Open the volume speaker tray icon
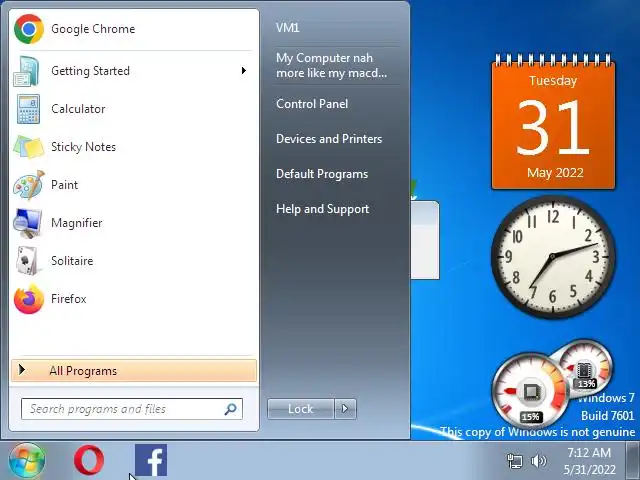Screen dimensions: 640x480 (x=538, y=461)
